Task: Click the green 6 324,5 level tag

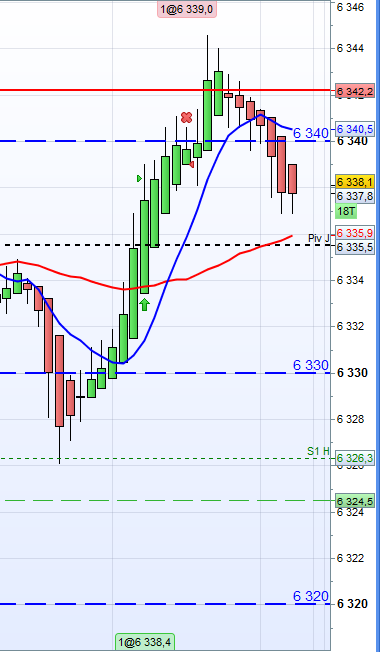Action: point(355,501)
